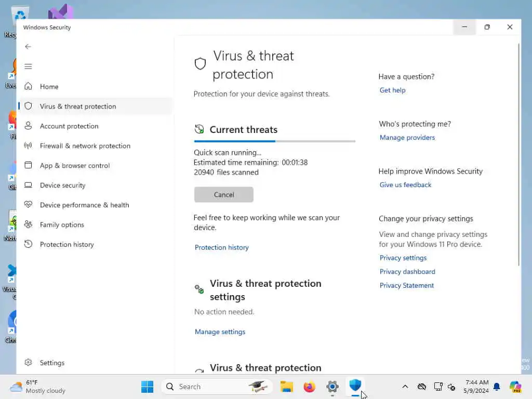Click the shield icon beside page title
Viewport: 532px width, 399px height.
point(200,63)
